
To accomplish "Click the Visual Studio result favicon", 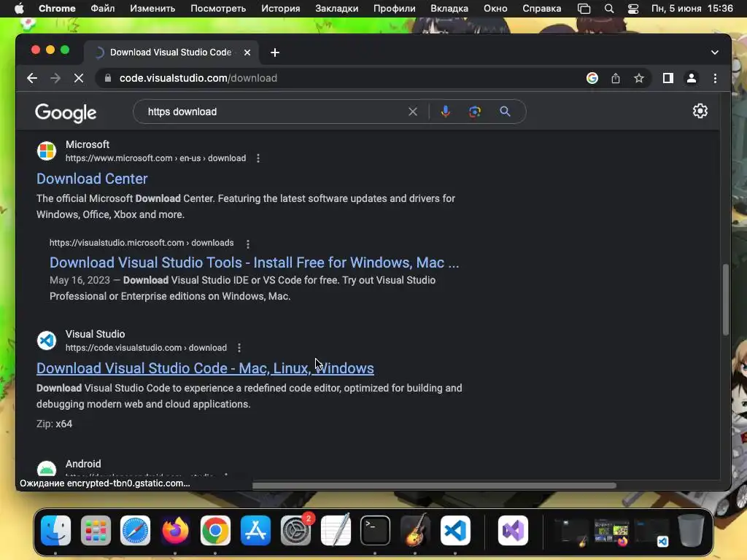I will tap(47, 341).
